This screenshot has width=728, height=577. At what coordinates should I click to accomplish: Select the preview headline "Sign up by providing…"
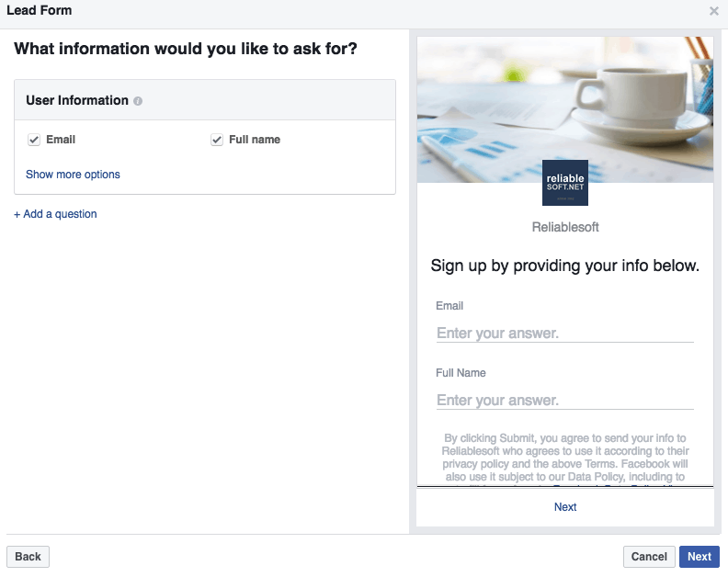click(x=565, y=266)
